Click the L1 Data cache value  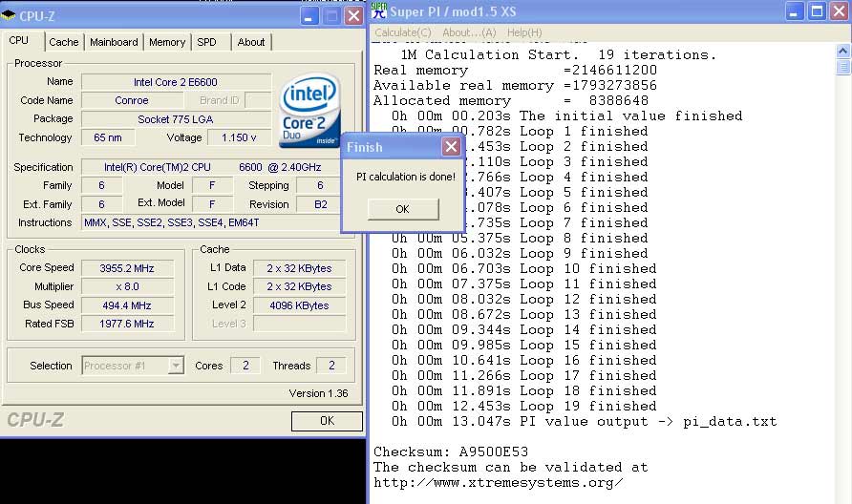[299, 268]
